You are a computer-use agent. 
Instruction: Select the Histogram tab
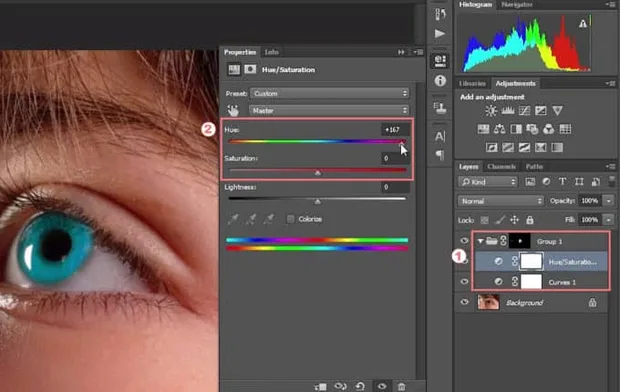(x=475, y=4)
